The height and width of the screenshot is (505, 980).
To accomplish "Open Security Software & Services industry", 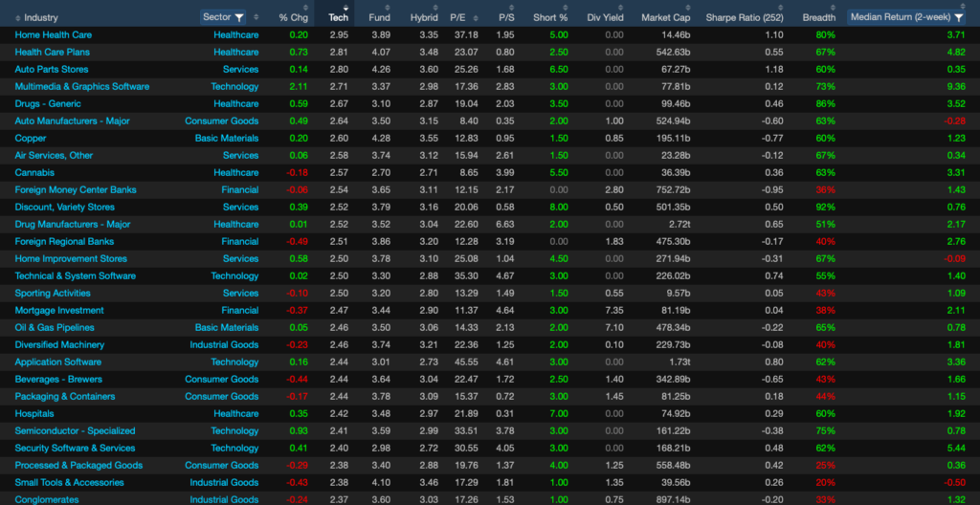I will pos(75,449).
